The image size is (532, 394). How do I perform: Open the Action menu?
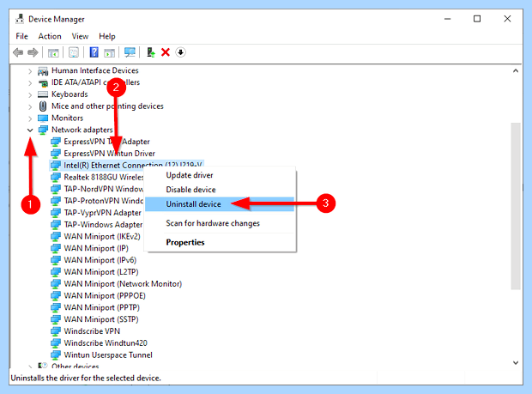(50, 36)
